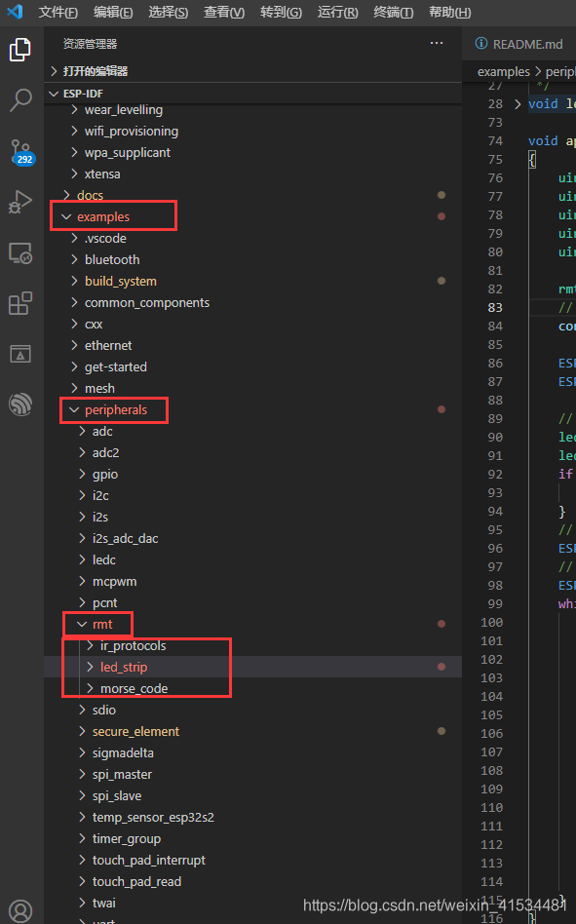Expand the secure_element folder

(253, 731)
